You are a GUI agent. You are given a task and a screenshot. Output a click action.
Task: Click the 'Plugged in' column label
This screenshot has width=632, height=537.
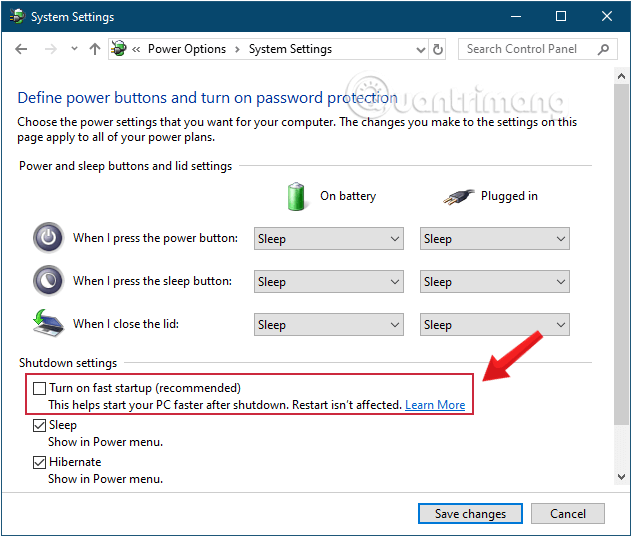509,196
